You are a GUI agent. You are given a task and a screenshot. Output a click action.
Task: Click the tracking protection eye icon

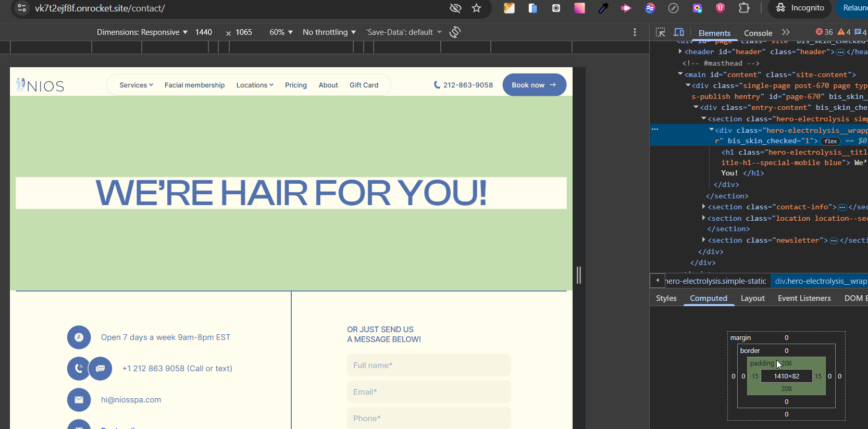tap(455, 8)
